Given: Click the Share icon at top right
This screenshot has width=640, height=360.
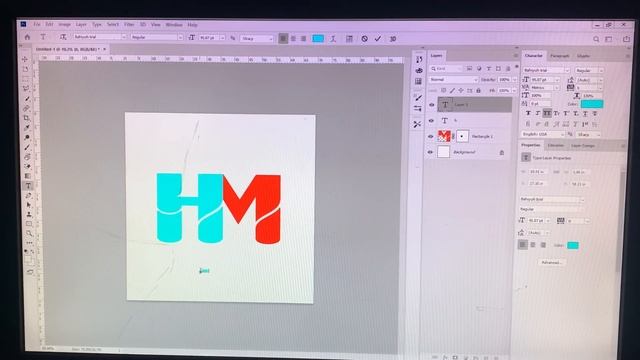Looking at the screenshot, I should (627, 39).
